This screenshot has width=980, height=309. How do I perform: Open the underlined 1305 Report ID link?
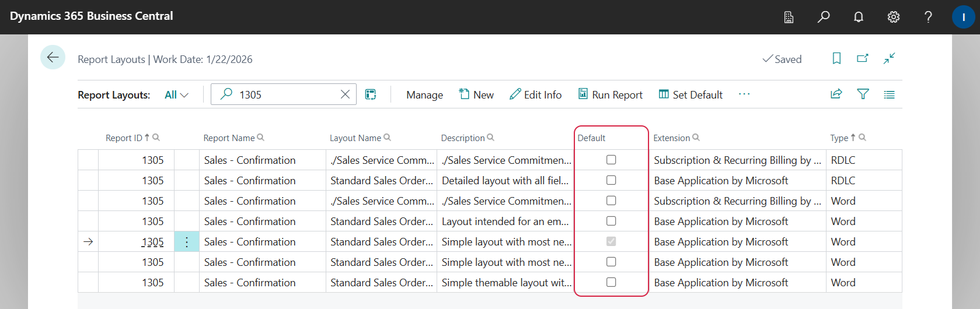pyautogui.click(x=152, y=242)
